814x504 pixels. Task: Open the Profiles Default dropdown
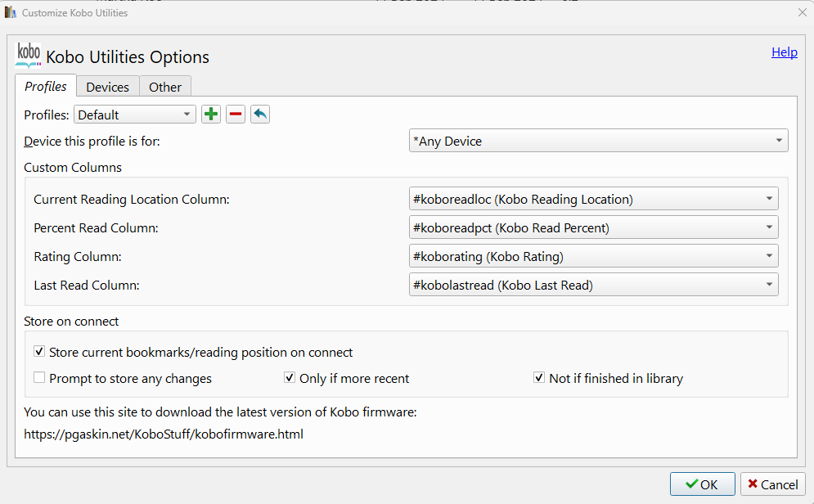(135, 115)
